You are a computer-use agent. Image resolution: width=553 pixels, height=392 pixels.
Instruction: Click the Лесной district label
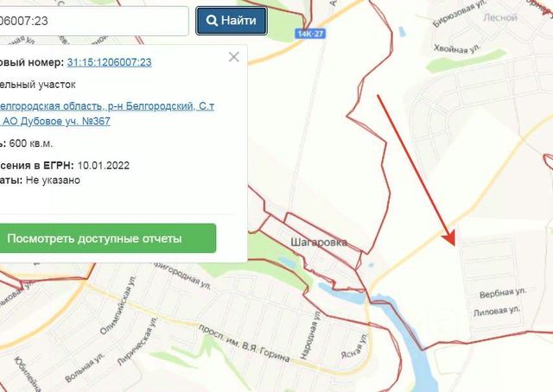point(500,17)
